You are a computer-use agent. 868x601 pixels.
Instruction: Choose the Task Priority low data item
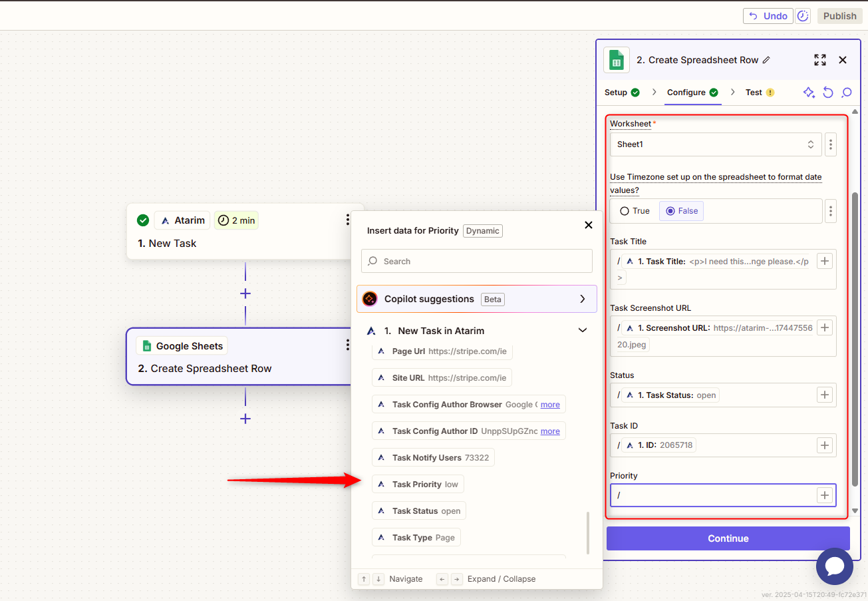(x=418, y=485)
